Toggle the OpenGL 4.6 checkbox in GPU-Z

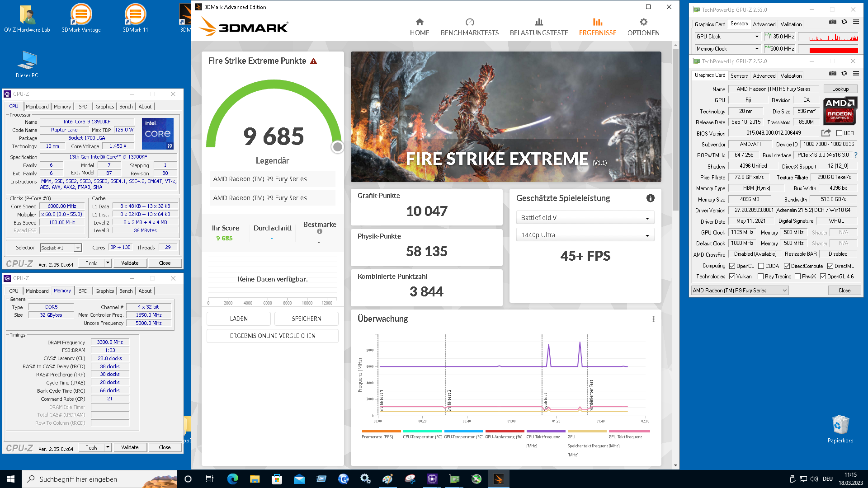coord(823,277)
